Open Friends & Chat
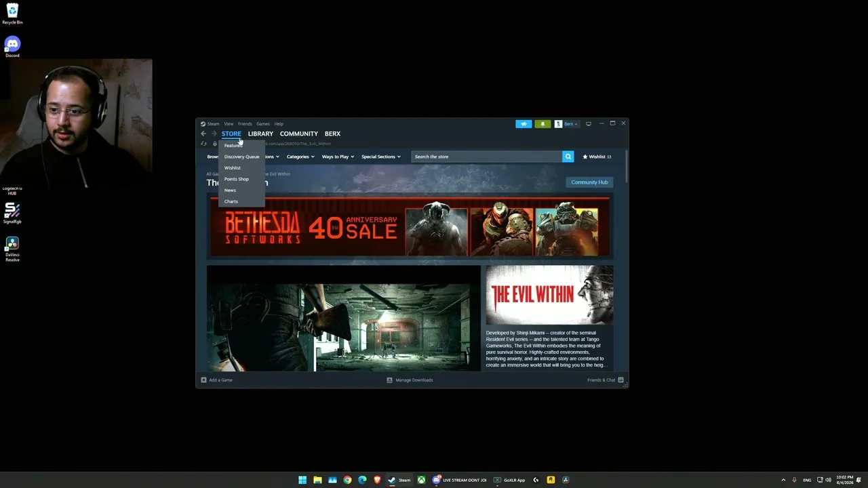 [606, 380]
